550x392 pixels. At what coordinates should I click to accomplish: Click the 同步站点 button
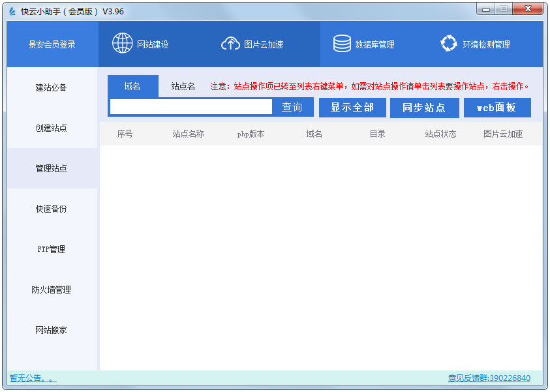click(424, 108)
